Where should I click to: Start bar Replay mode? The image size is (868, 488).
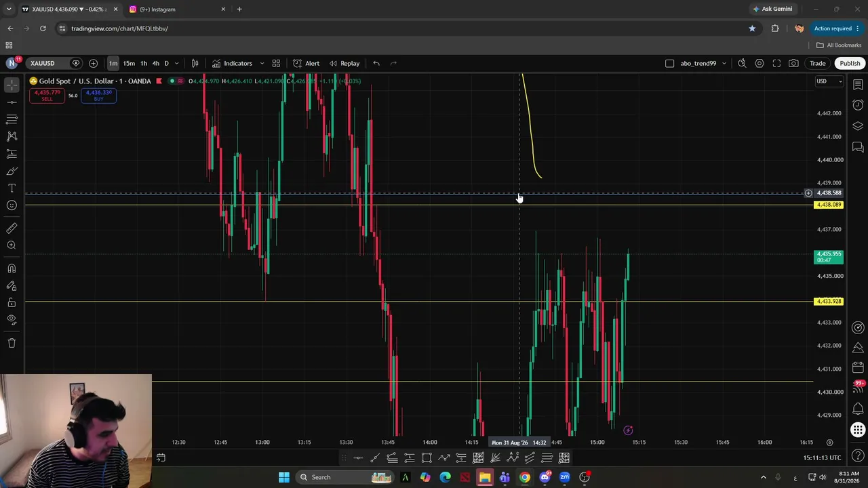pos(344,63)
